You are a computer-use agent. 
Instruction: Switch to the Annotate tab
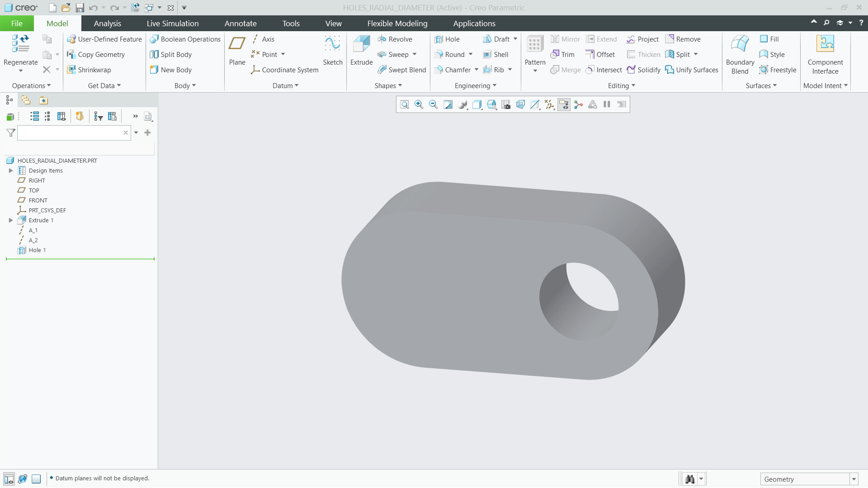pos(241,23)
